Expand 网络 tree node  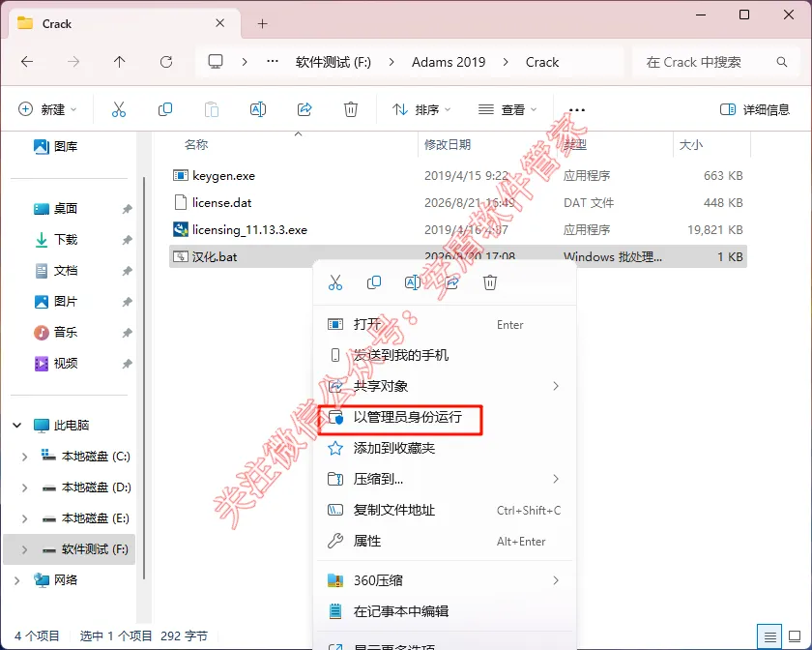pyautogui.click(x=16, y=580)
